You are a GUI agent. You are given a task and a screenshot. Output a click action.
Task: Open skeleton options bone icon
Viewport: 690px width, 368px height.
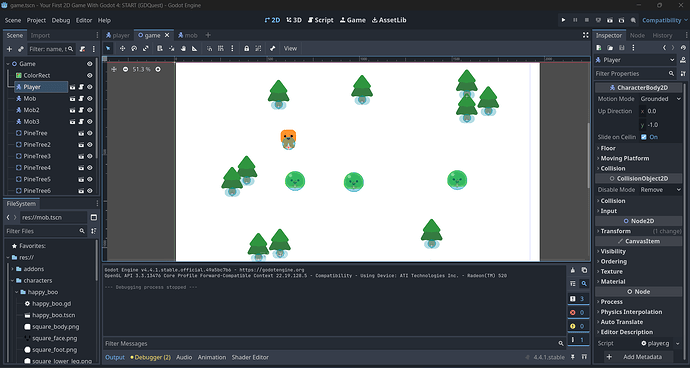click(x=272, y=48)
